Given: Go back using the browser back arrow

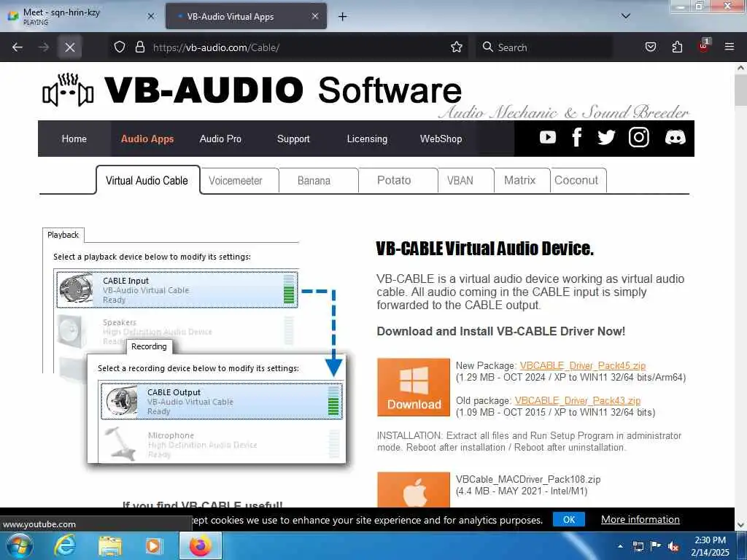Looking at the screenshot, I should click(18, 47).
